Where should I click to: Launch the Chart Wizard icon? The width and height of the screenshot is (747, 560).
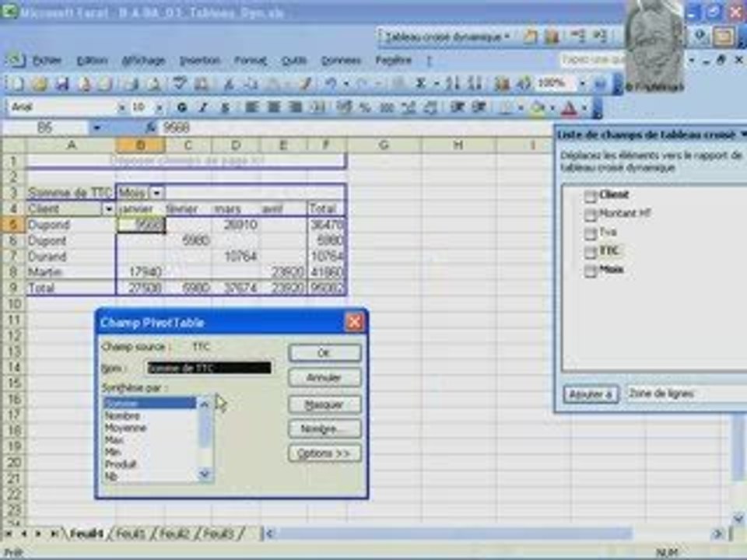(501, 84)
